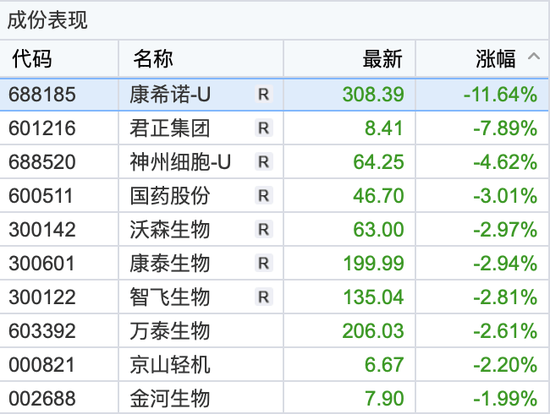Click the change value -4.62%
The image size is (550, 414).
505,162
